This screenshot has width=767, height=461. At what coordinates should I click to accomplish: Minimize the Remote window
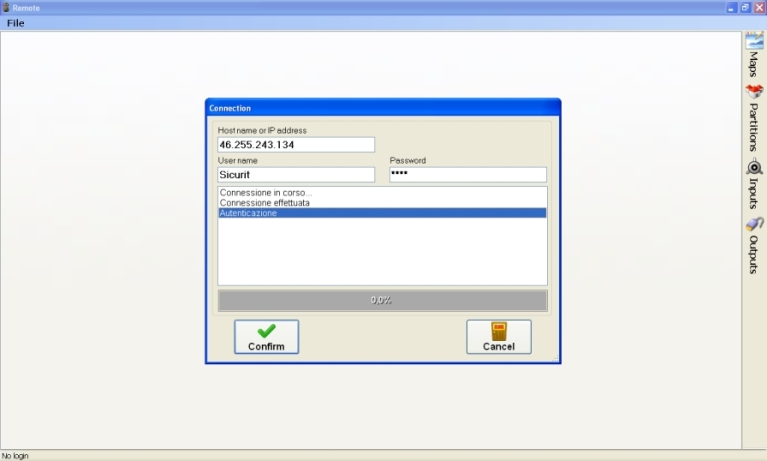pos(731,7)
